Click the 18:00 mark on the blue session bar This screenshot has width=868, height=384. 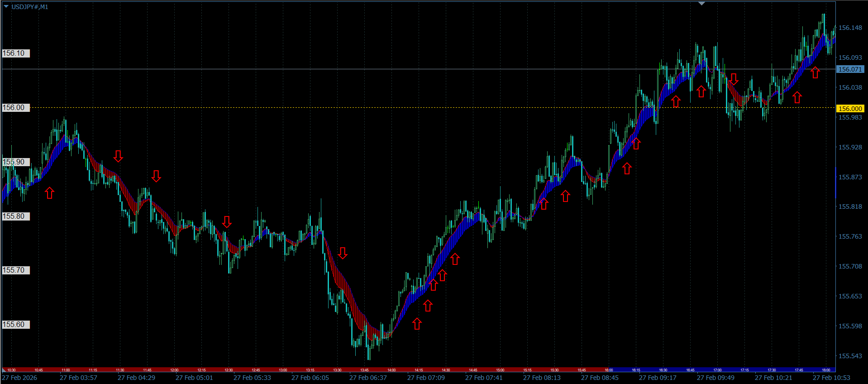click(826, 370)
